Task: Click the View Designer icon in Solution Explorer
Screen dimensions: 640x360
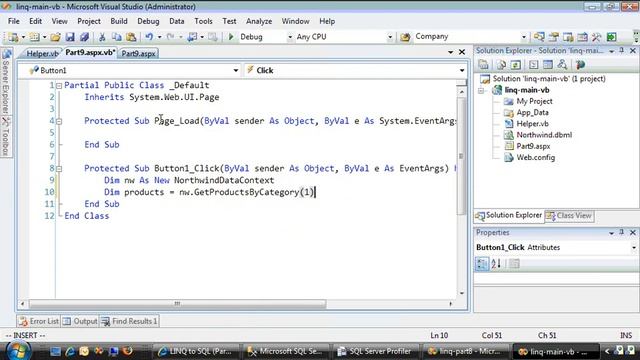Action: pyautogui.click(x=548, y=64)
